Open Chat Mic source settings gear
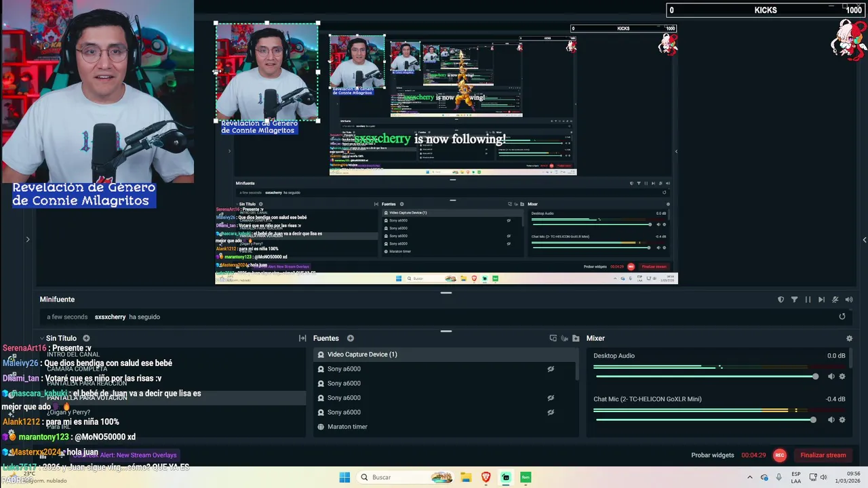This screenshot has width=868, height=488. pos(842,420)
